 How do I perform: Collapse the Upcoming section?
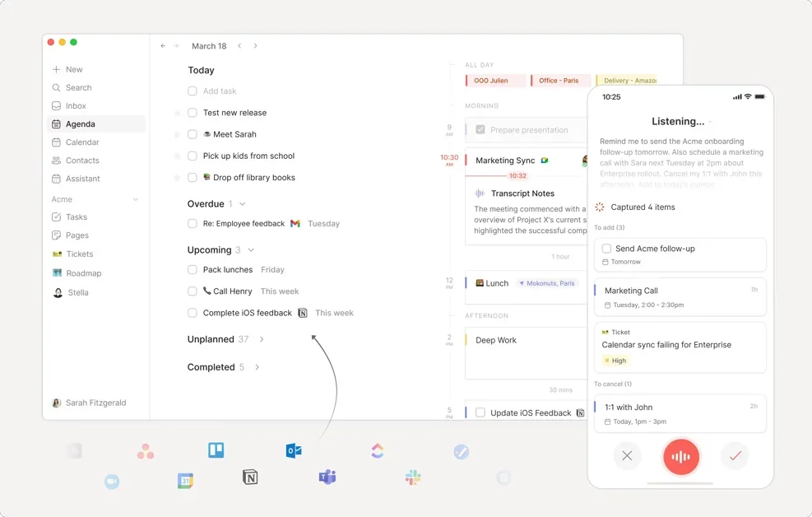(251, 250)
